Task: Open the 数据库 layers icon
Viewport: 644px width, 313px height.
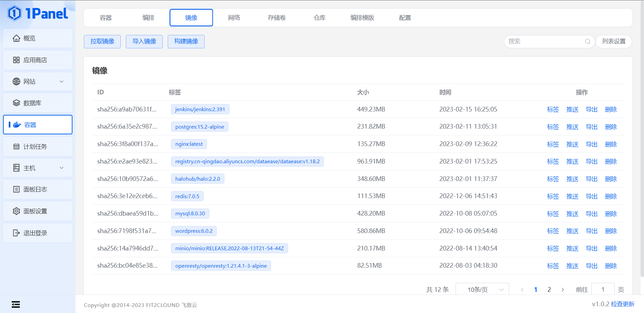Action: pos(16,103)
